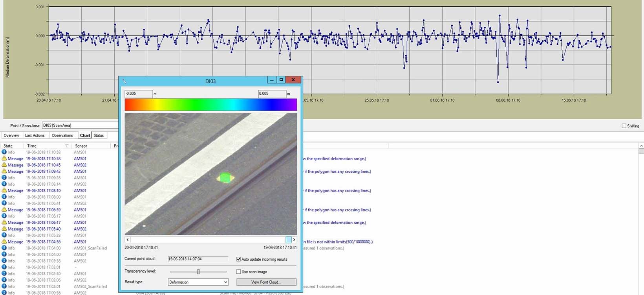644x295 pixels.
Task: Click the info icon on the 17:10:58 Info row
Action: pos(4,152)
